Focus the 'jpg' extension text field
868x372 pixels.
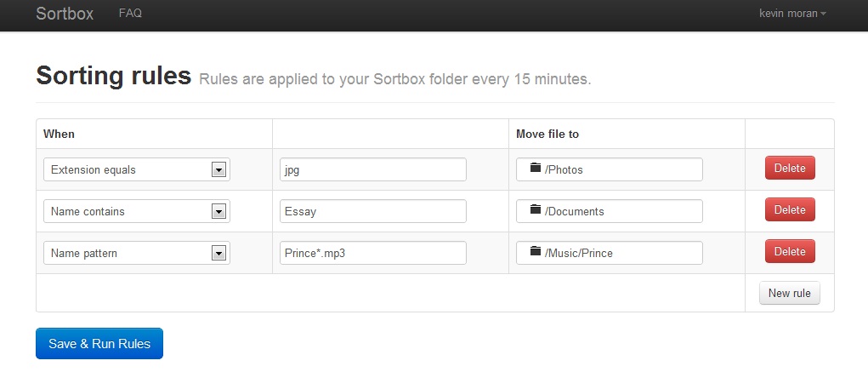click(372, 169)
